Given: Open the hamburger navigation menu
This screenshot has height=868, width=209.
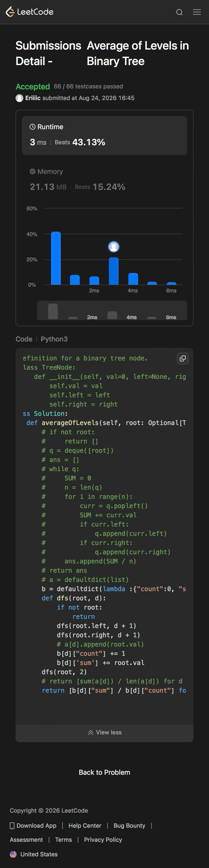Looking at the screenshot, I should pos(197,12).
